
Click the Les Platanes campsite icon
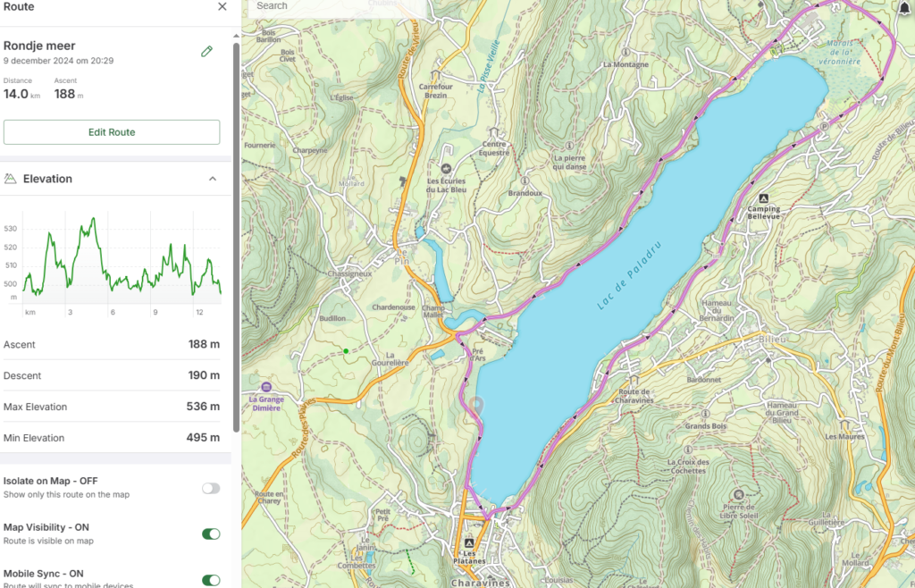[x=468, y=542]
